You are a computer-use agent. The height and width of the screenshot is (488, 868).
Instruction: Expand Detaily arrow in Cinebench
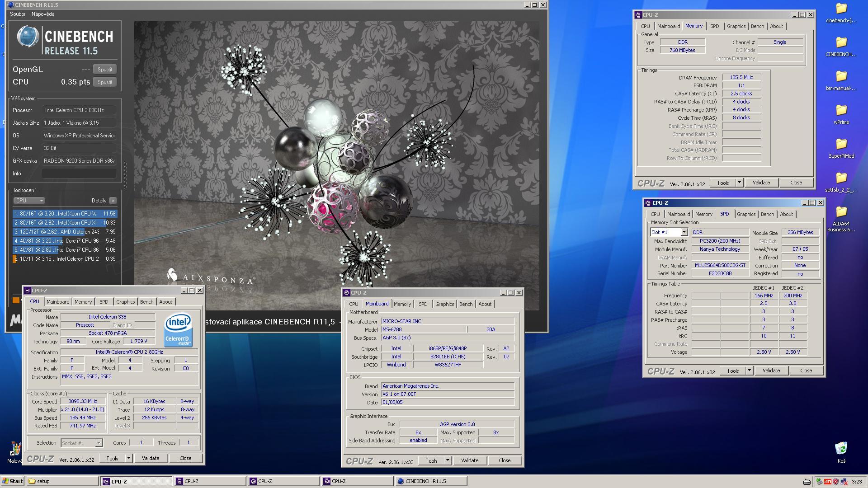113,201
